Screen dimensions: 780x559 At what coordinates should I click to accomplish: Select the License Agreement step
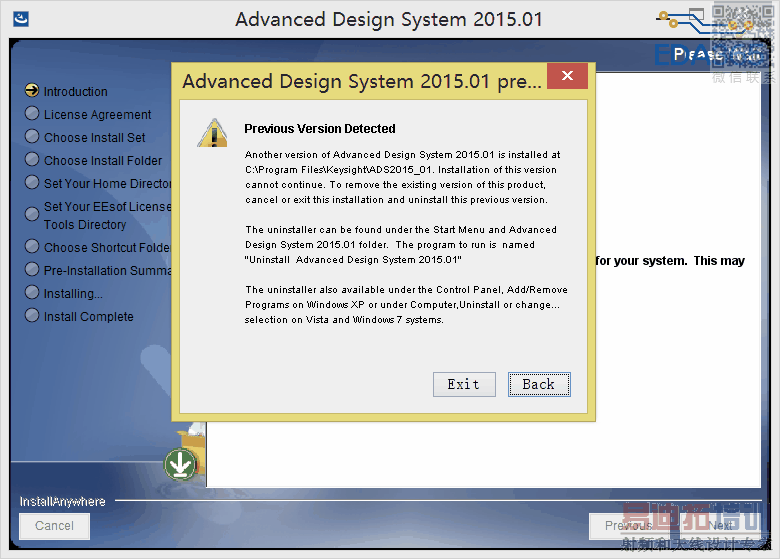(88, 114)
